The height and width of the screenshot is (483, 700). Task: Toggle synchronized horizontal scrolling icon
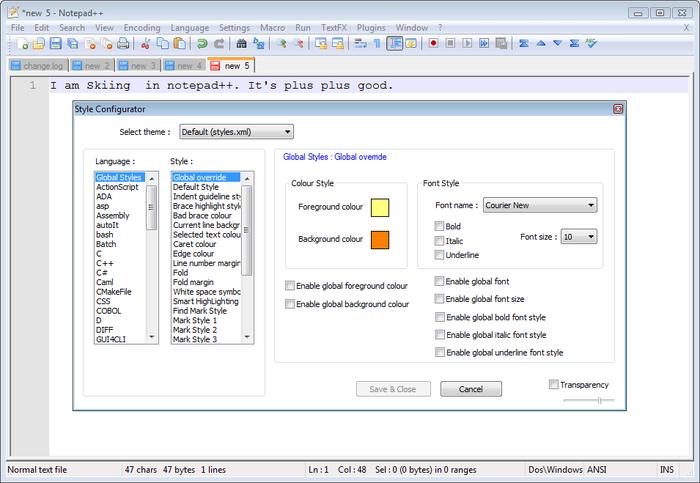pyautogui.click(x=338, y=43)
